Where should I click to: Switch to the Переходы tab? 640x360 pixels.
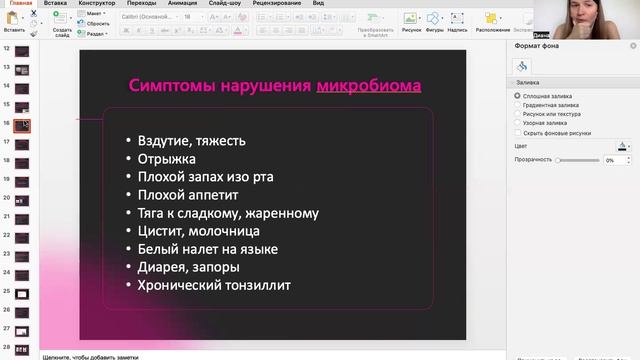point(141,3)
